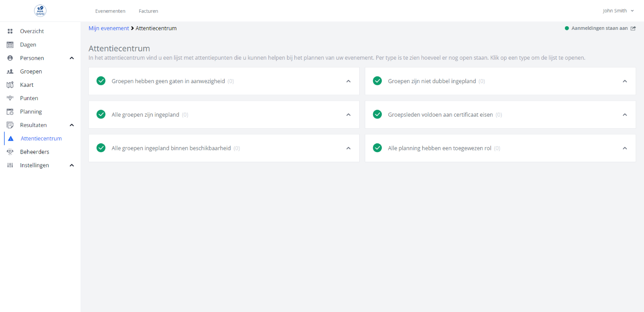Image resolution: width=644 pixels, height=312 pixels.
Task: Click the Beheerders handshake icon
Action: [10, 152]
